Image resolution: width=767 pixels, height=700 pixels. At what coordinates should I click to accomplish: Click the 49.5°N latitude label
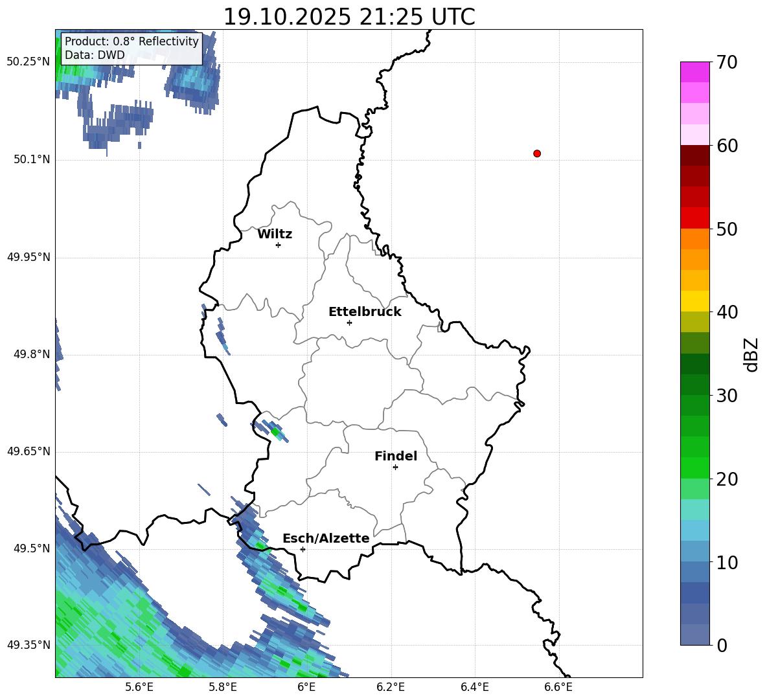(x=32, y=548)
